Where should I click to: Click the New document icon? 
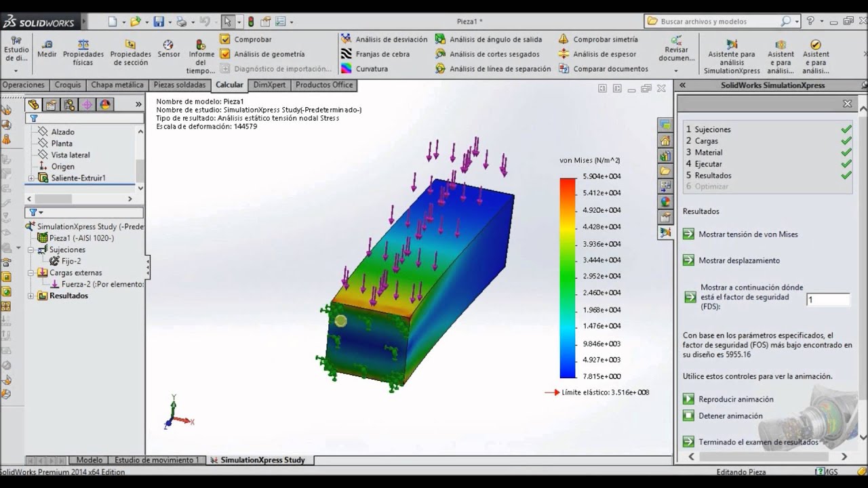click(113, 22)
